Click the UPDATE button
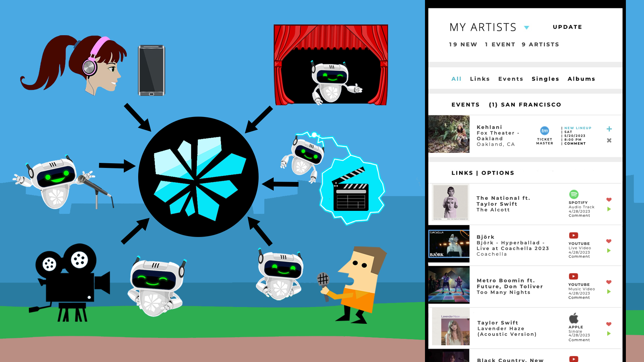The width and height of the screenshot is (644, 362). [x=568, y=27]
